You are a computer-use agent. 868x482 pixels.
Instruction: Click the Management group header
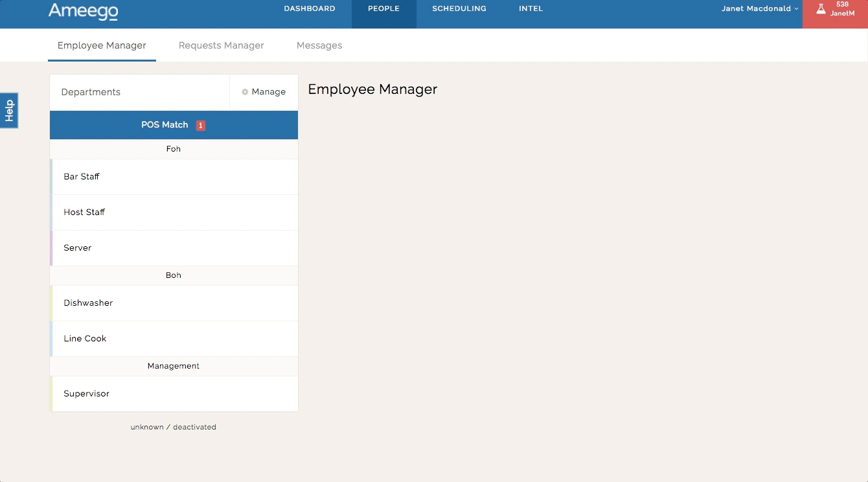(174, 366)
